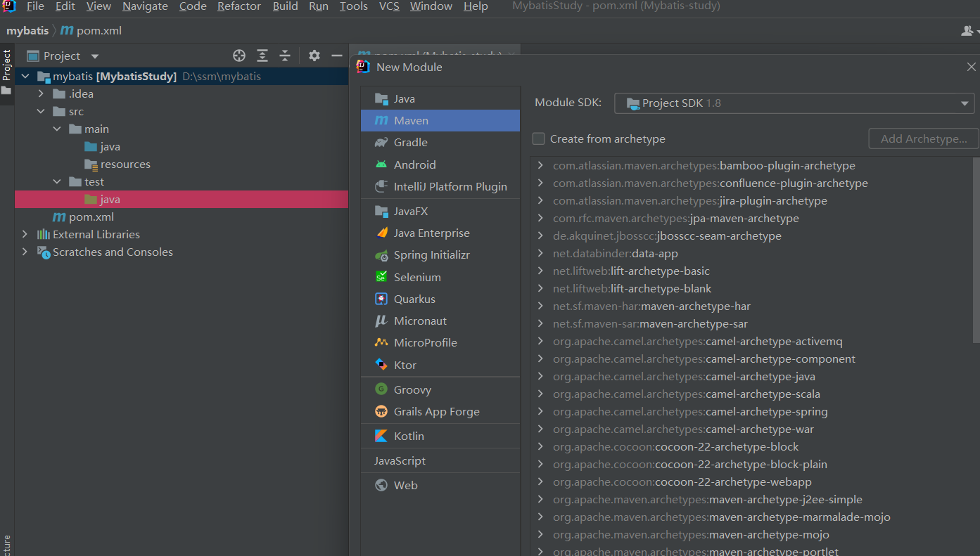Viewport: 980px width, 556px height.
Task: Choose the Selenium icon
Action: coord(381,277)
